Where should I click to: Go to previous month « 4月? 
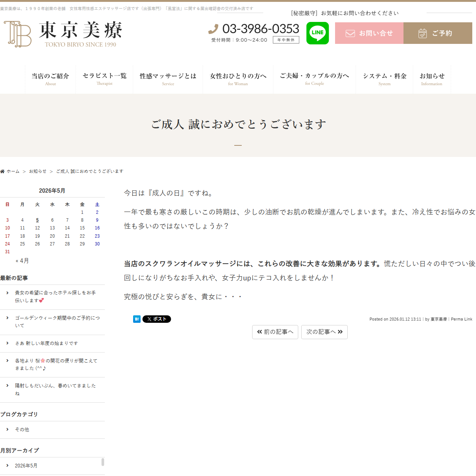22,261
